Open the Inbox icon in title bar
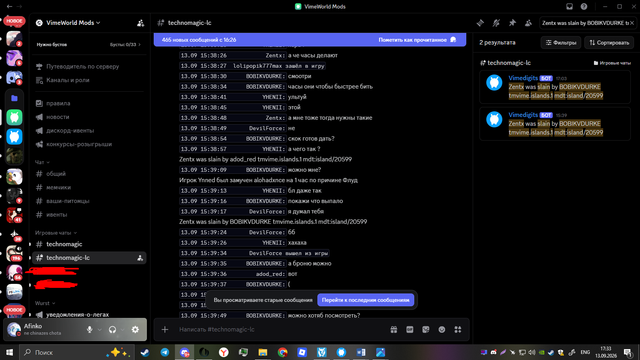This screenshot has width=640, height=360. click(569, 7)
